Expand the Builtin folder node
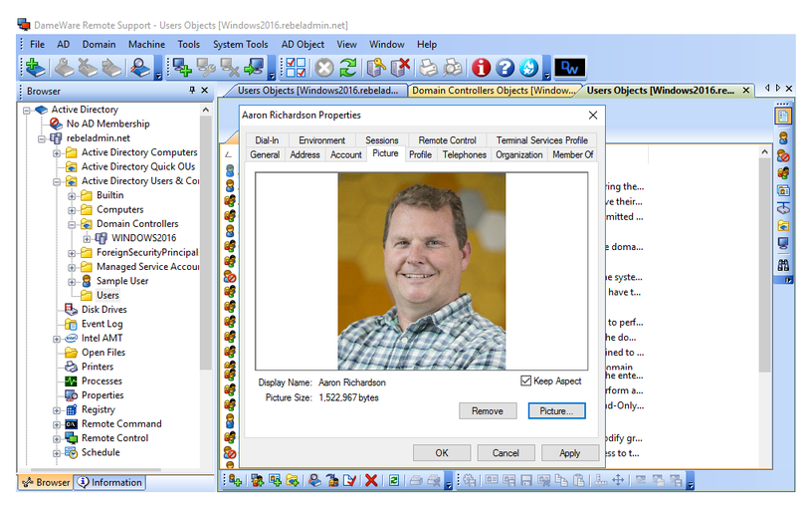 pos(72,196)
